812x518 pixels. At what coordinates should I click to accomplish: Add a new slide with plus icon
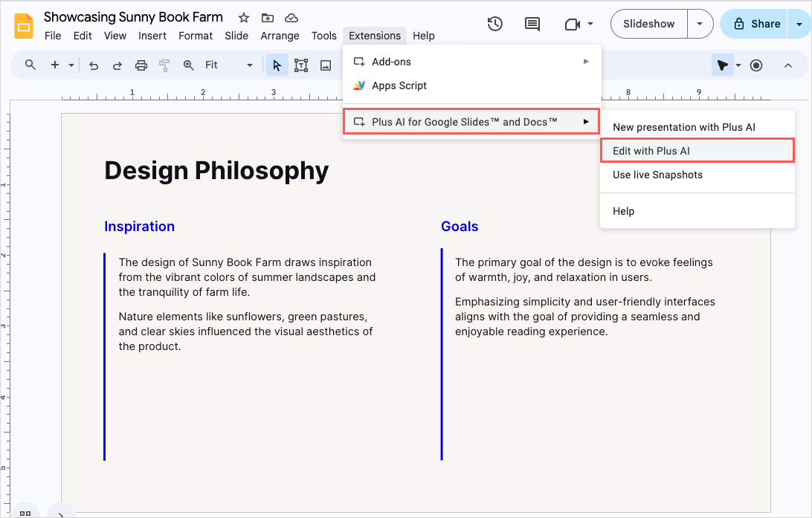pyautogui.click(x=55, y=65)
